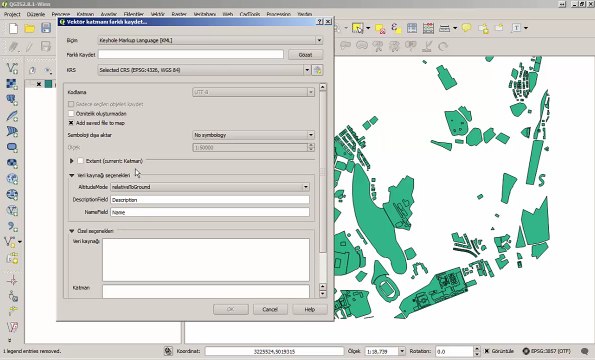Image resolution: width=595 pixels, height=360 pixels.
Task: Click the green layer color swatch in layers panel
Action: (x=48, y=84)
